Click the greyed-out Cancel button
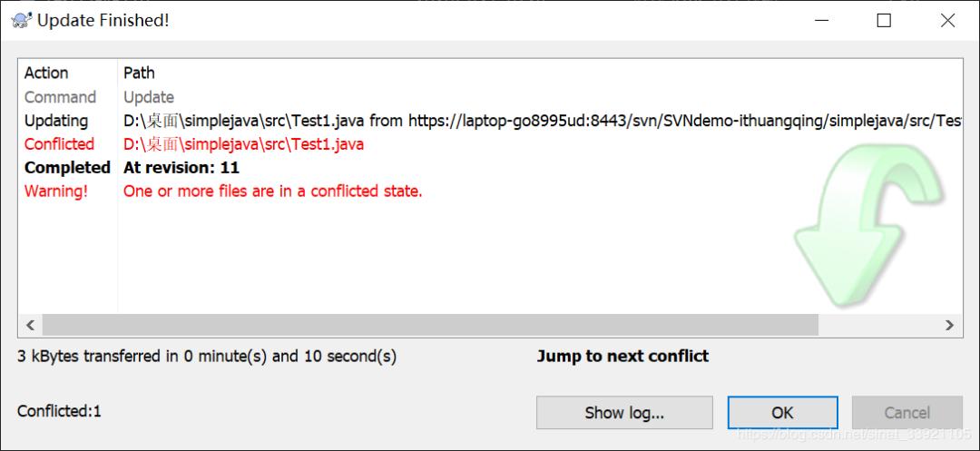Image resolution: width=980 pixels, height=451 pixels. [906, 413]
